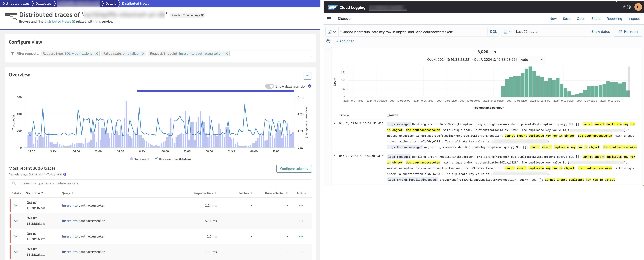The height and width of the screenshot is (260, 644).
Task: Open the Auto interval dropdown
Action: 532,60
